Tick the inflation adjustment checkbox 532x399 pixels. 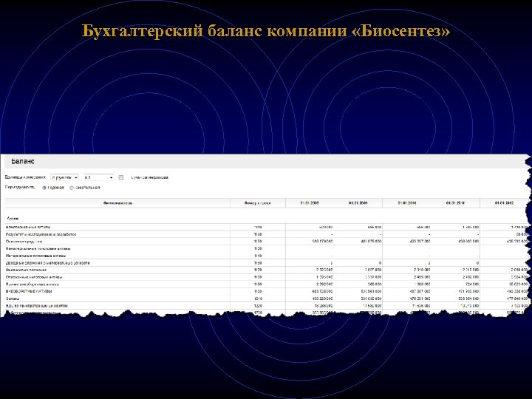[120, 177]
